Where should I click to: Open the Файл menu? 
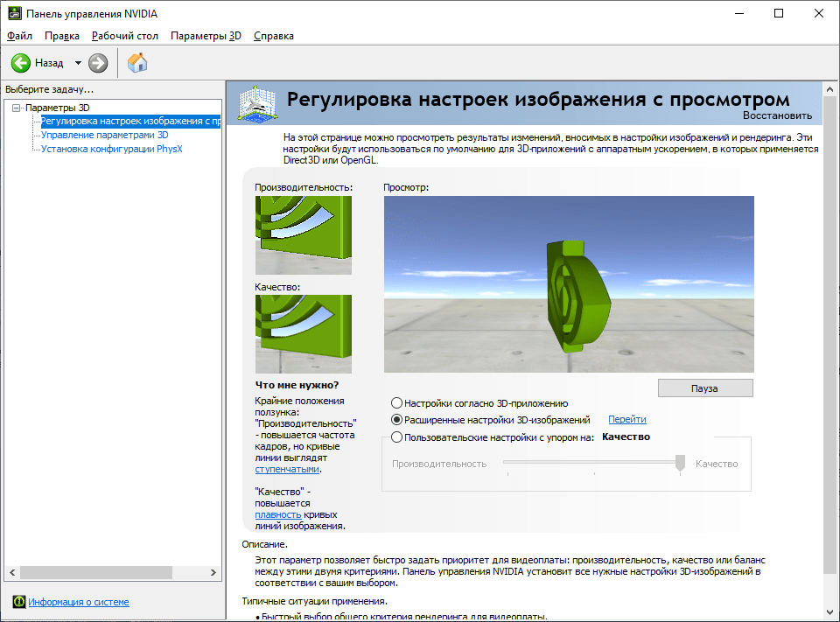[x=19, y=36]
